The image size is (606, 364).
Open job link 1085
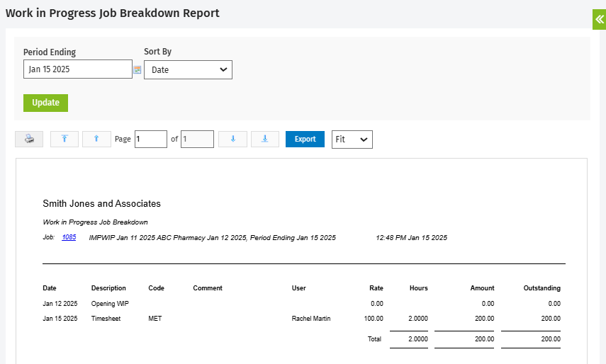click(x=69, y=237)
